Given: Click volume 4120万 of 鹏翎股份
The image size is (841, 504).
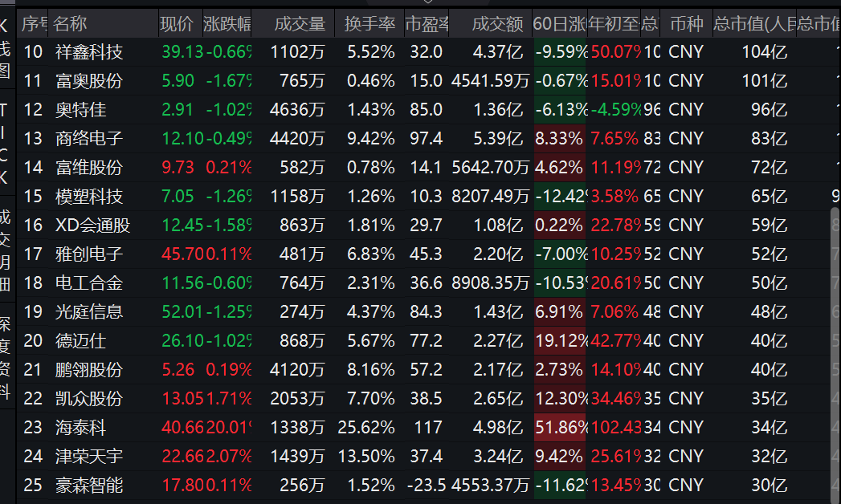Looking at the screenshot, I should 297,369.
